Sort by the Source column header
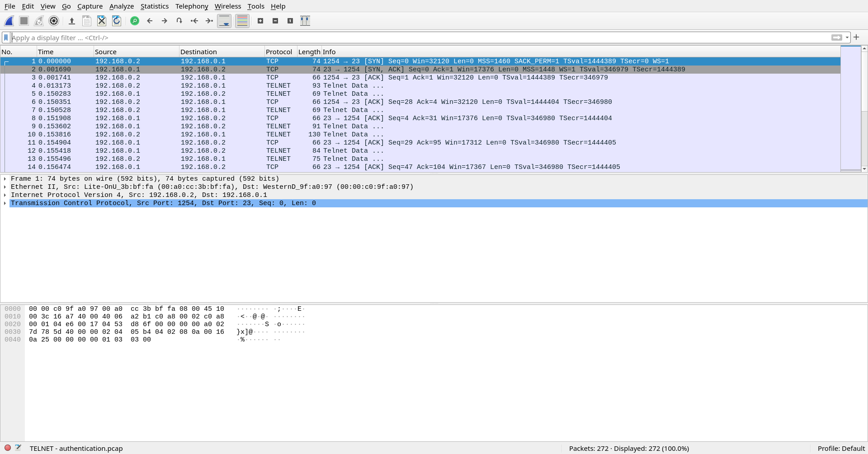The height and width of the screenshot is (454, 868). coord(136,51)
